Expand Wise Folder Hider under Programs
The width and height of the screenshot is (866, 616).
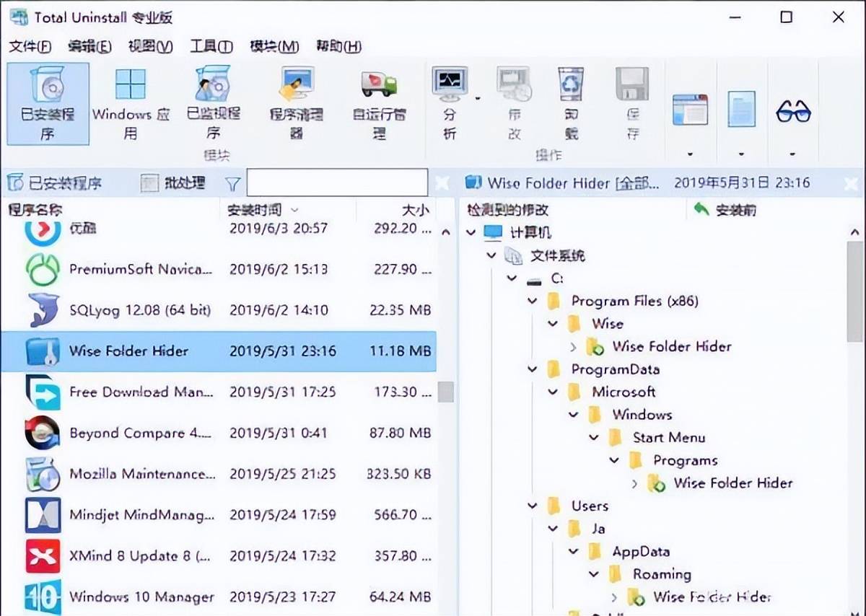(x=634, y=483)
